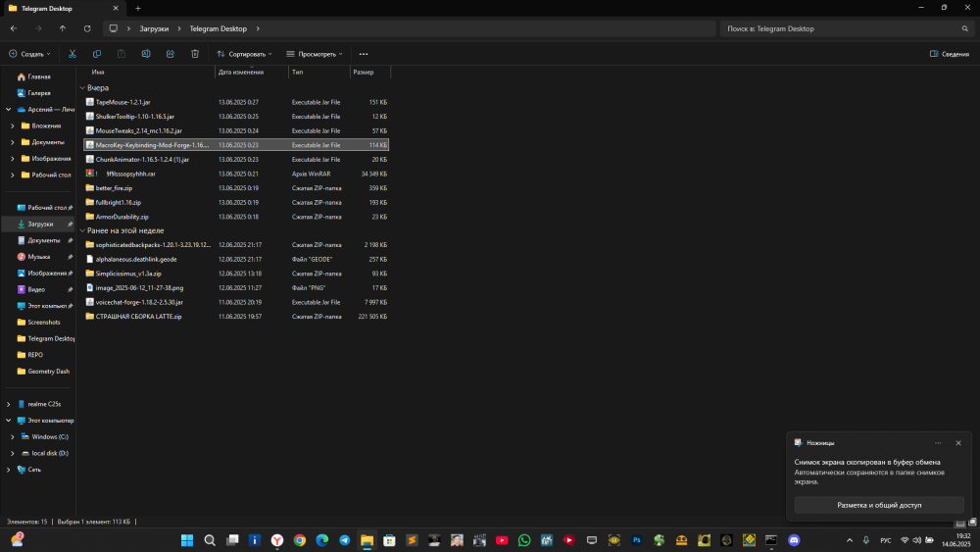Expand chevron after Telegram Desktop in address bar
The height and width of the screenshot is (552, 980).
pyautogui.click(x=258, y=28)
